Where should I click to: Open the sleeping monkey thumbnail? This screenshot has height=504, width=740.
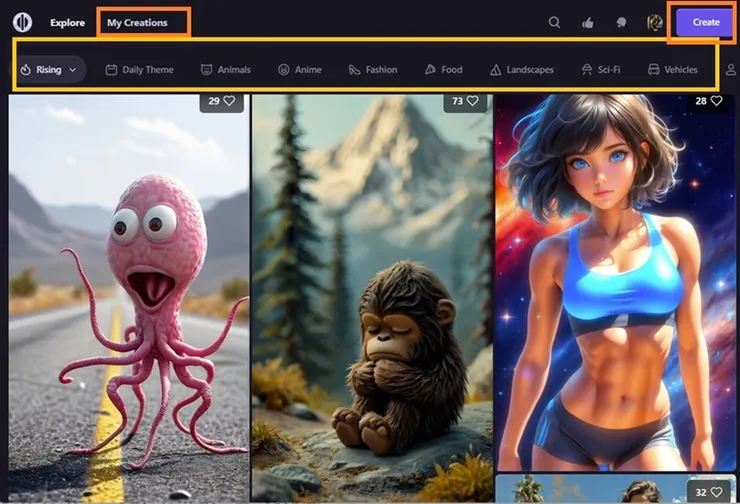(372, 298)
